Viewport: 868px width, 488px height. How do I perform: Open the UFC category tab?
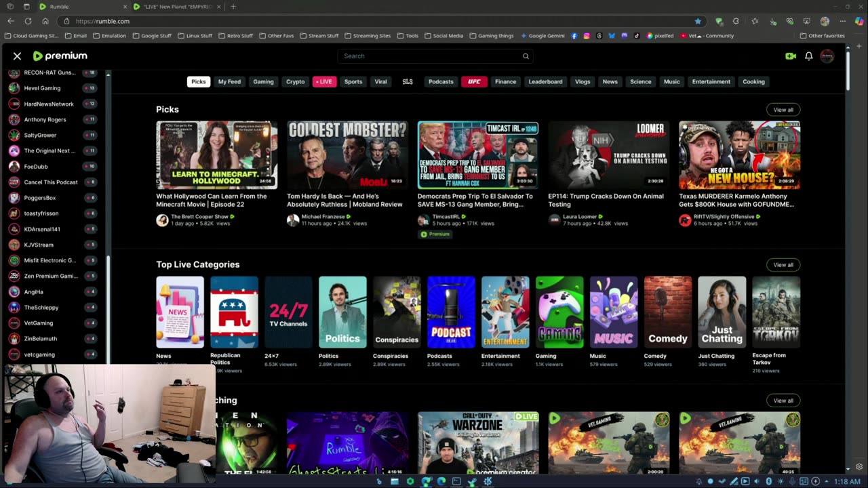(x=474, y=81)
